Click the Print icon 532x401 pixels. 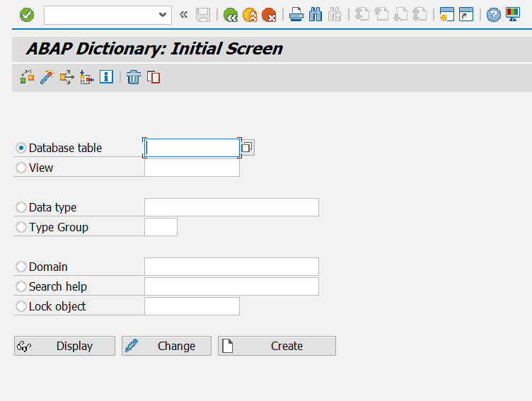pyautogui.click(x=296, y=15)
